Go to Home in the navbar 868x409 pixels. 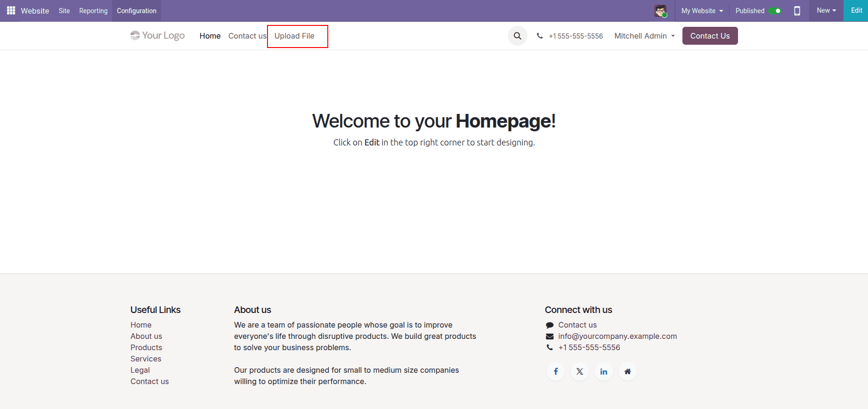click(210, 36)
